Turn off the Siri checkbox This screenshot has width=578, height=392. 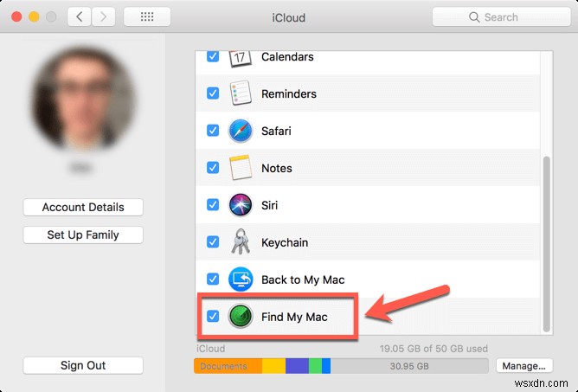(213, 204)
